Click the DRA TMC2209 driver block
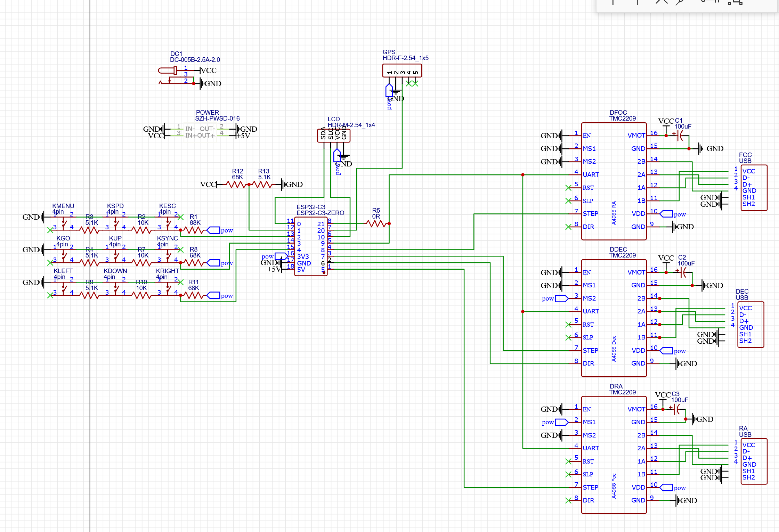The width and height of the screenshot is (779, 532). (614, 455)
